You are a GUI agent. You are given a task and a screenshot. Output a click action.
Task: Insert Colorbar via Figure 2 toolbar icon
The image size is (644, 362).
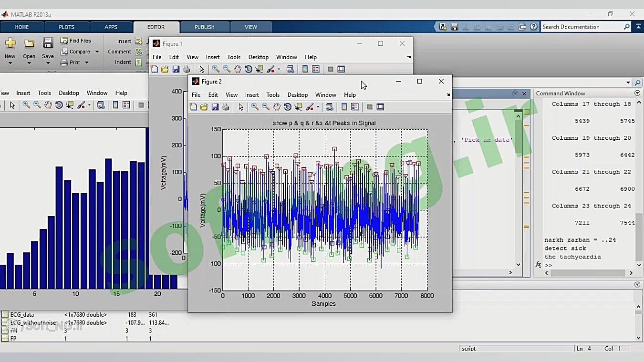(344, 107)
